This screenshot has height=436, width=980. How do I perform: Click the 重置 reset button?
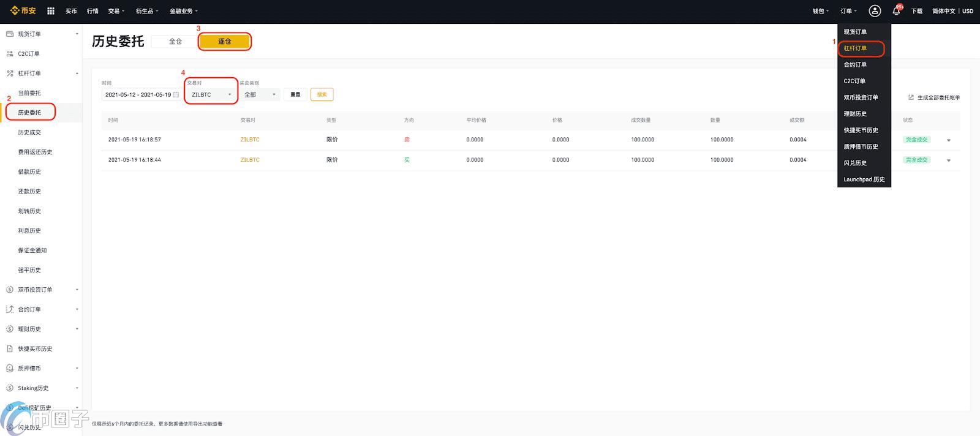[295, 94]
